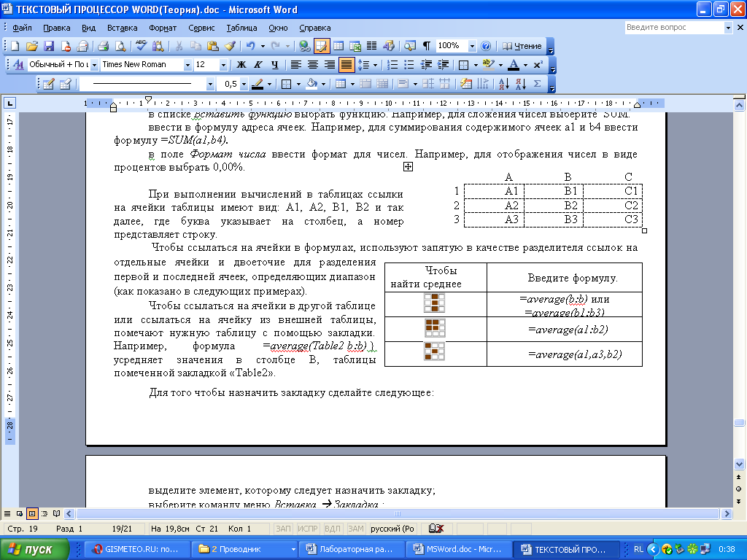
Task: Toggle bold Ж formatting
Action: point(241,64)
